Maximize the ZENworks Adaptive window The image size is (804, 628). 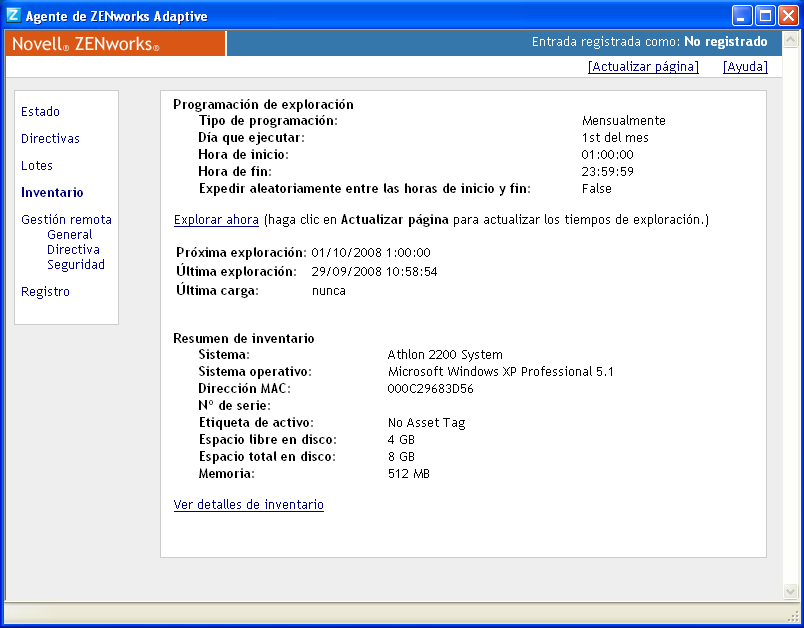[766, 16]
